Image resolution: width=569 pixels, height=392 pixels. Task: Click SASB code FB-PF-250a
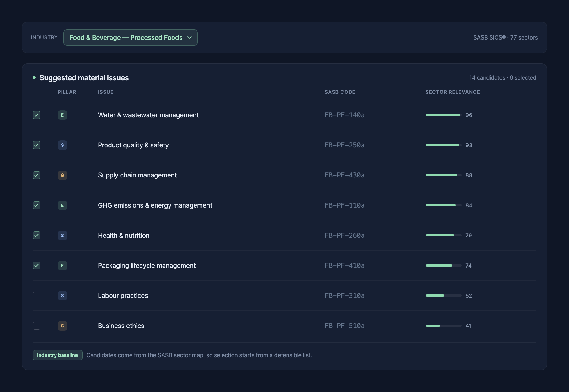pos(345,145)
